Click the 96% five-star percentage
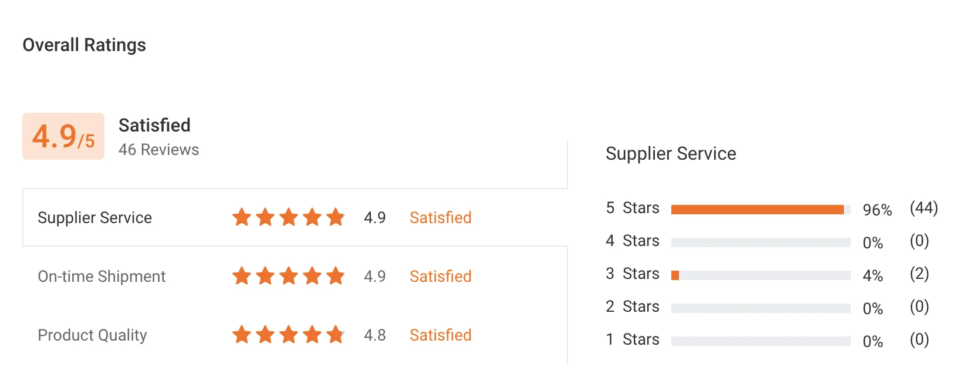The image size is (980, 384). [x=877, y=210]
